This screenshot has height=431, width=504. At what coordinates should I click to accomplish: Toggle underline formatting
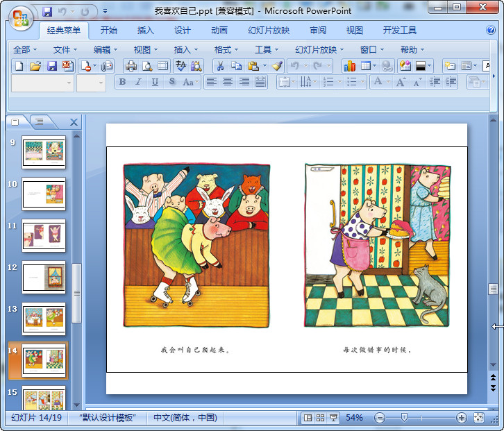coord(155,82)
